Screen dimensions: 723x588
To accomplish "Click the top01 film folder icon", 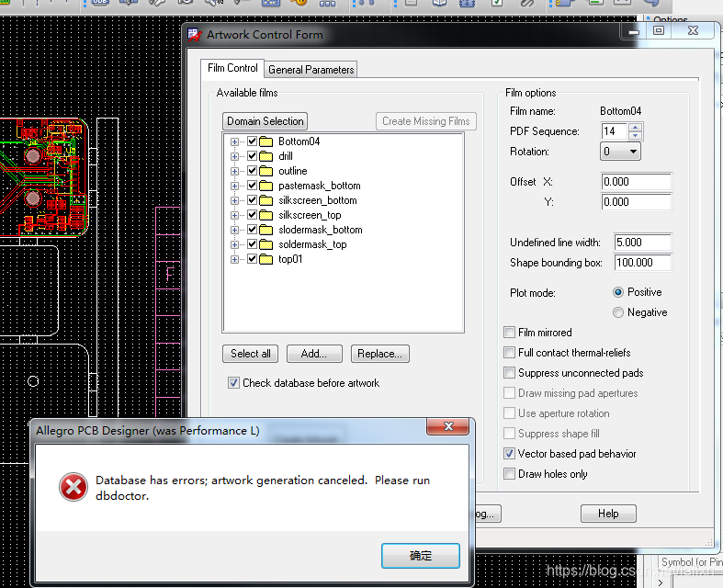I will [266, 259].
